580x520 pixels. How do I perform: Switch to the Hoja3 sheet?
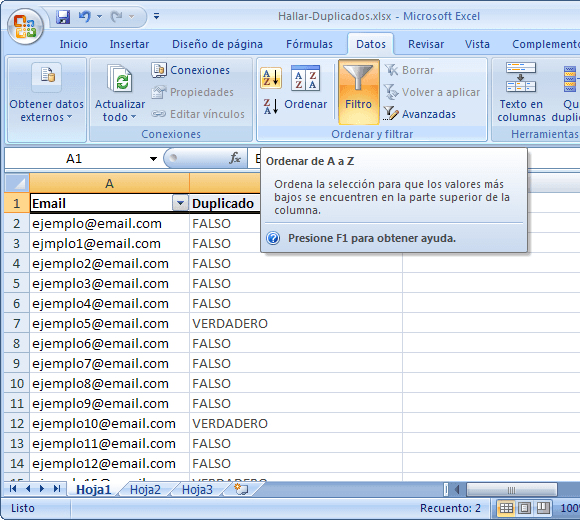click(198, 489)
